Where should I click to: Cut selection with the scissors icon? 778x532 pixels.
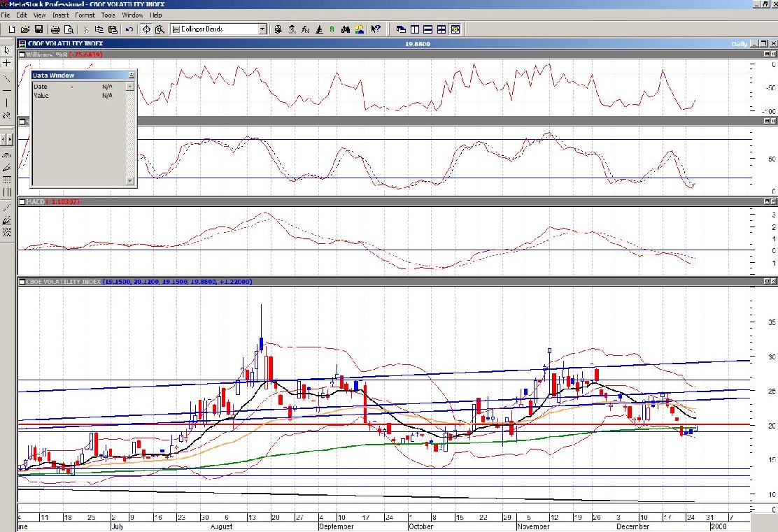pyautogui.click(x=86, y=29)
